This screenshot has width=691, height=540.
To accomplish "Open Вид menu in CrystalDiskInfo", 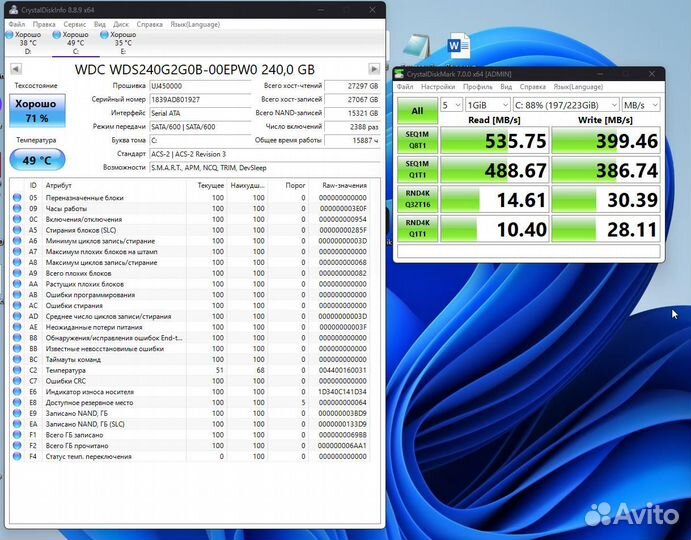I will [100, 24].
